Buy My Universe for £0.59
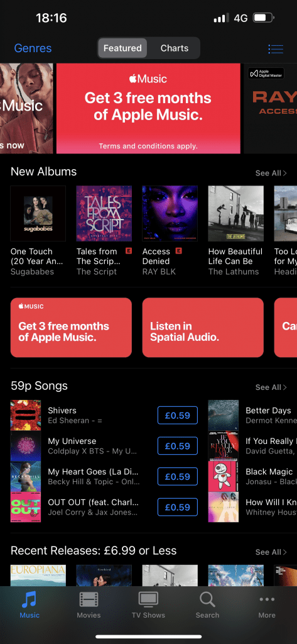Image resolution: width=297 pixels, height=644 pixels. (178, 446)
